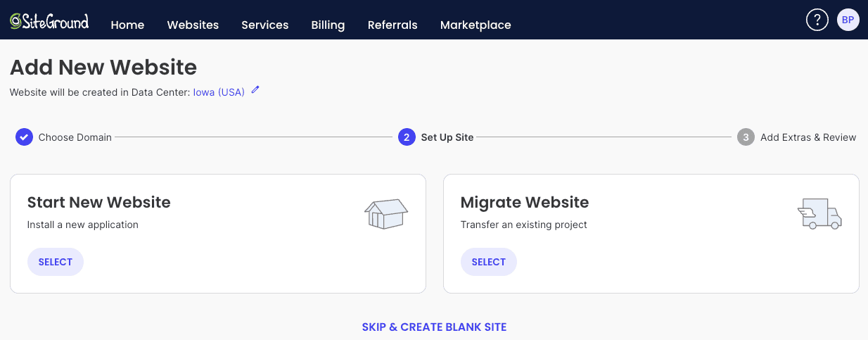Open the Services menu
868x340 pixels.
point(264,25)
